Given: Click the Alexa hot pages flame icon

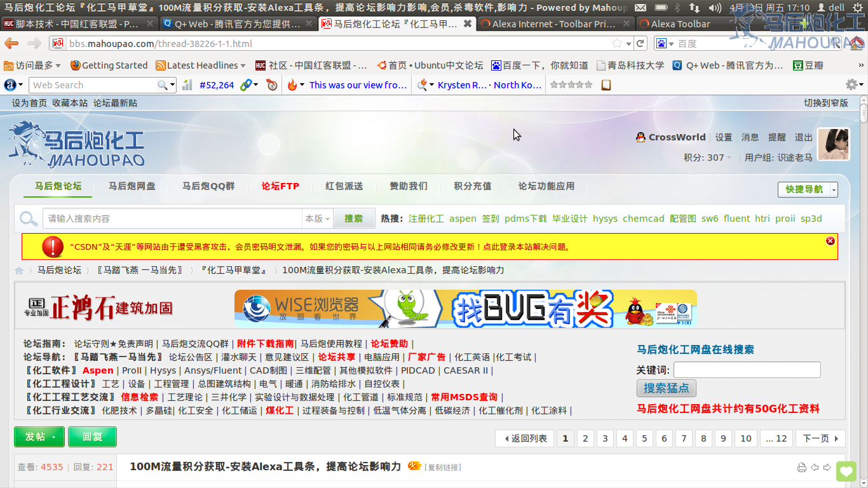Looking at the screenshot, I should 292,85.
